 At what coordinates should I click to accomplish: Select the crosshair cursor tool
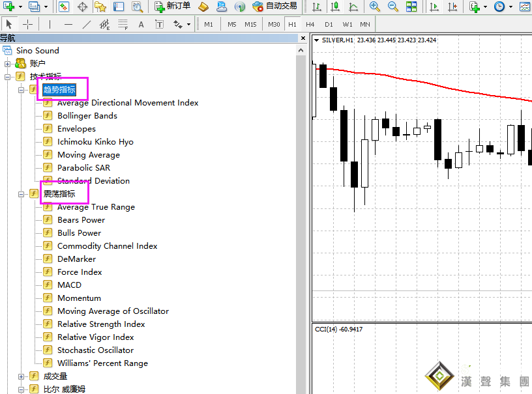click(28, 25)
